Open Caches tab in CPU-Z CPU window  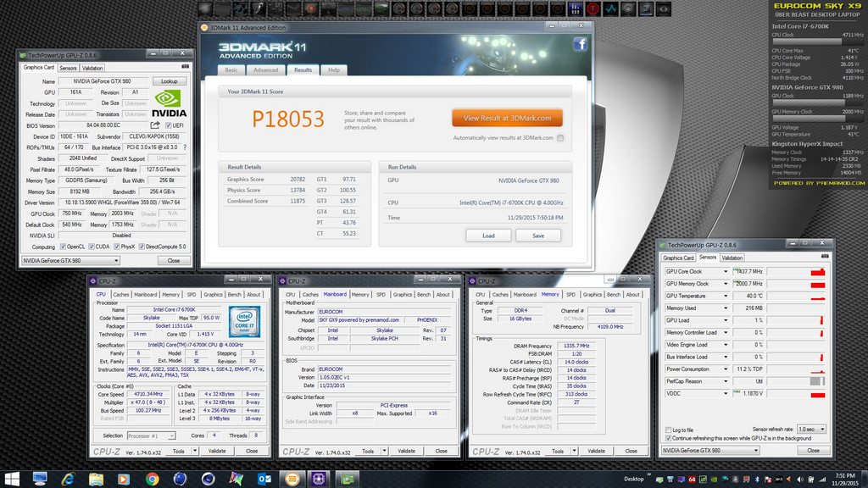120,295
